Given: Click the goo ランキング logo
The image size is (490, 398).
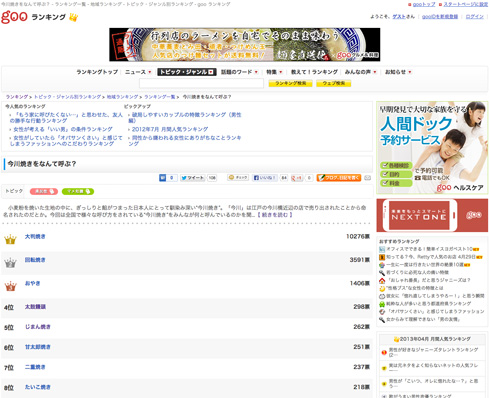Looking at the screenshot, I should (x=39, y=17).
